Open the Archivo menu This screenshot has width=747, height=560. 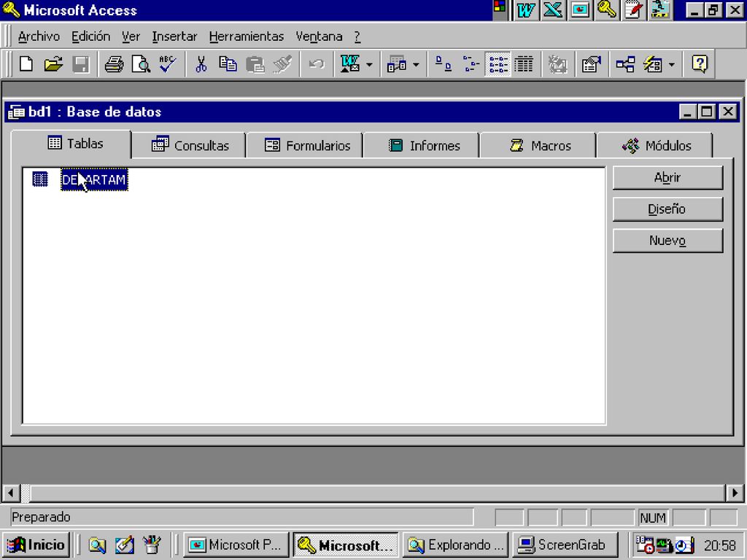39,36
